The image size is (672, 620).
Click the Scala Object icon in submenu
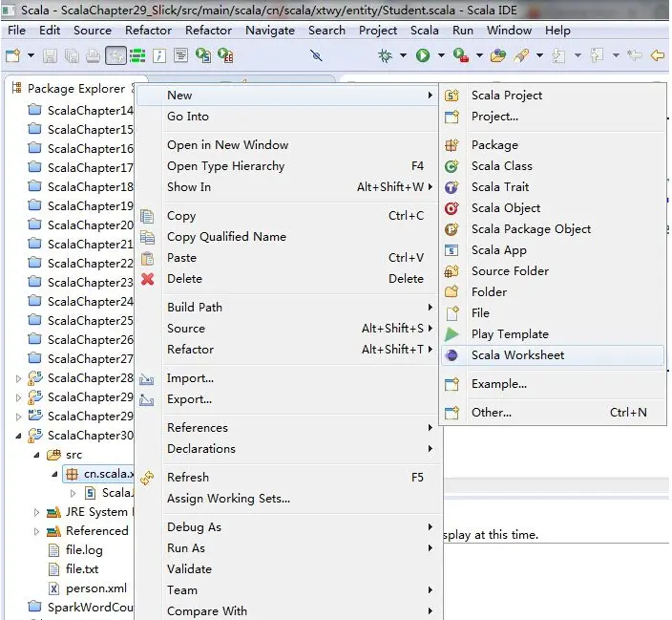tap(451, 208)
